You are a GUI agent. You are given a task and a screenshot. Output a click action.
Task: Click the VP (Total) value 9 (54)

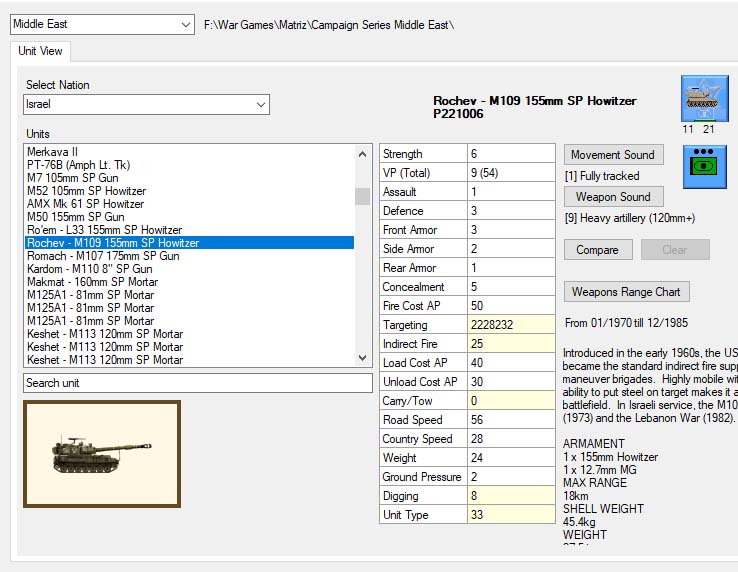point(511,173)
